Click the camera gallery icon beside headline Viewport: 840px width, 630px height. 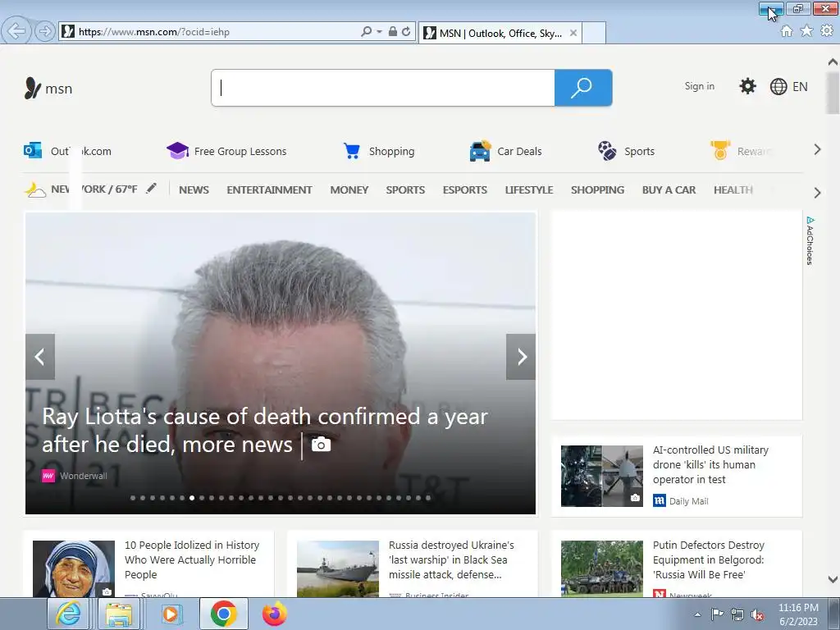click(x=321, y=444)
